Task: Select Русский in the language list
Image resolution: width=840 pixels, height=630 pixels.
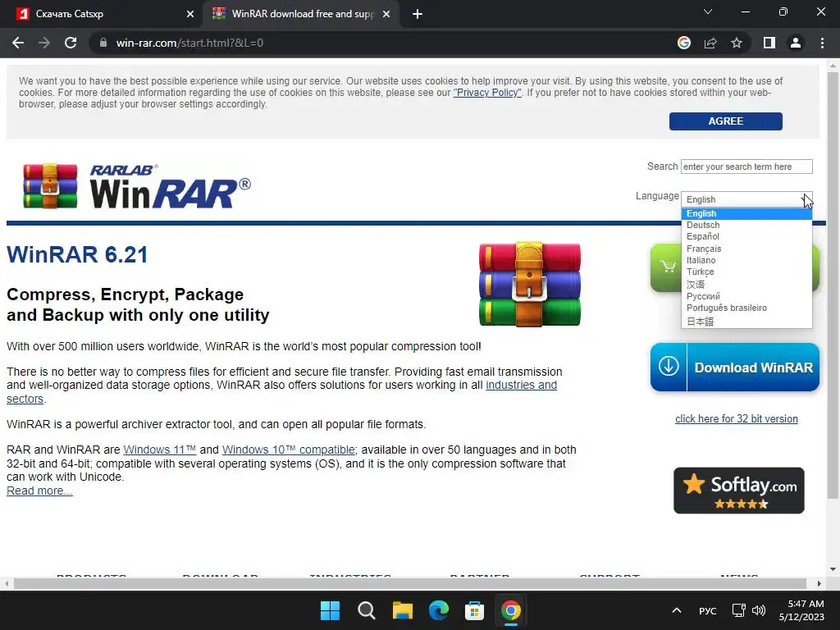Action: point(746,296)
